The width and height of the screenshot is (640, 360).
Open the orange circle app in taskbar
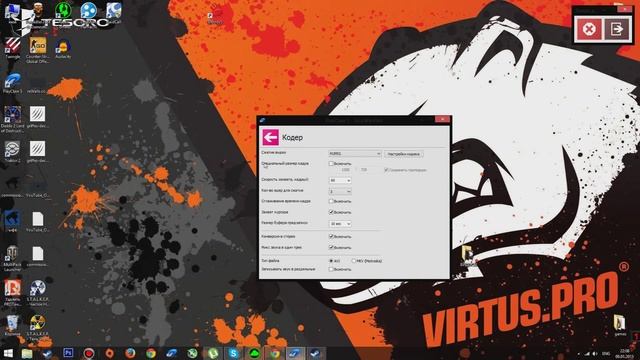pos(109,353)
